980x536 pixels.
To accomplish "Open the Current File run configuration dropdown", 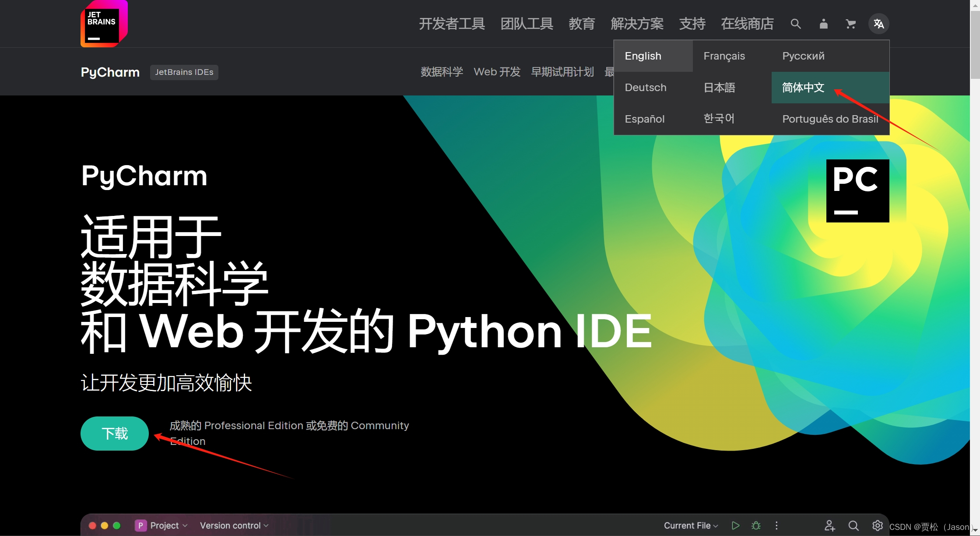I will (691, 525).
